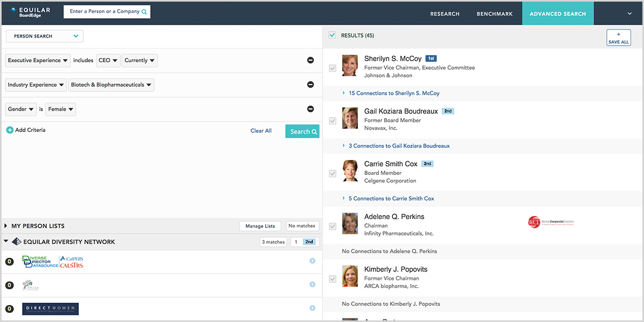Open the CEO role dropdown
644x322 pixels.
108,61
